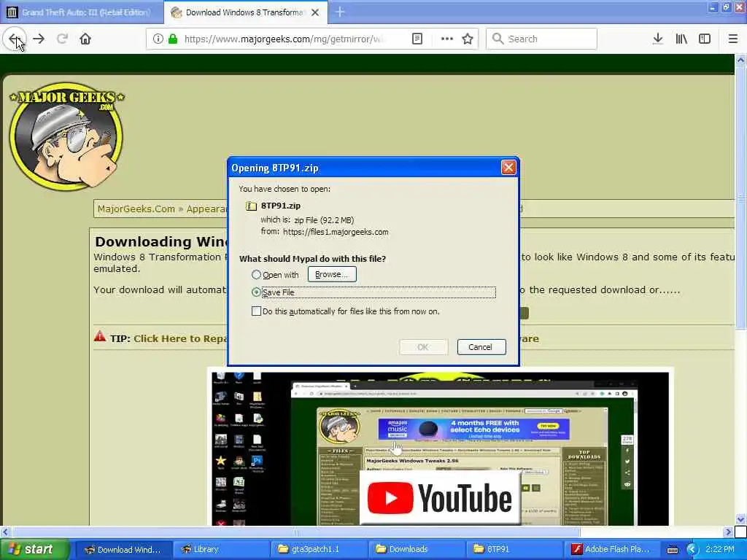
Task: Open the MajorGeeks.Com breadcrumb link
Action: point(136,209)
